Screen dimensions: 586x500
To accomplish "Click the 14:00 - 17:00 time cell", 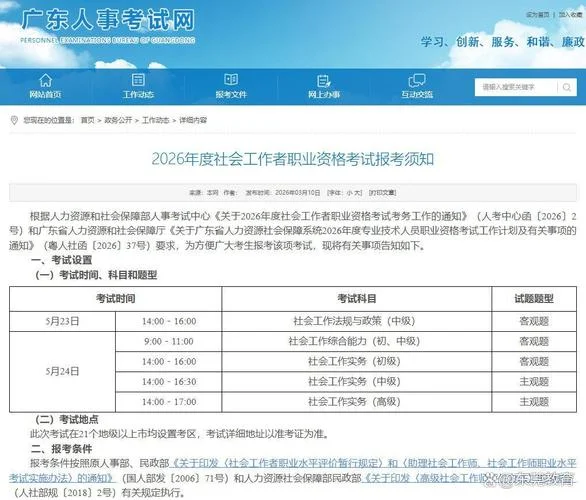I will coord(169,402).
